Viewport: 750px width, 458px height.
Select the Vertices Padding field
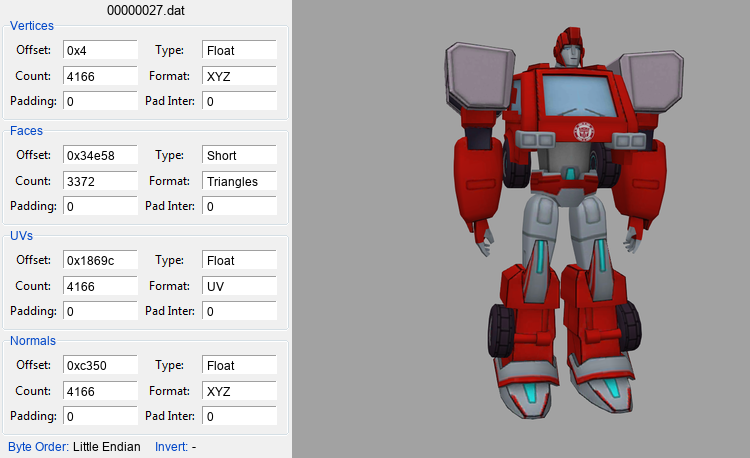100,101
